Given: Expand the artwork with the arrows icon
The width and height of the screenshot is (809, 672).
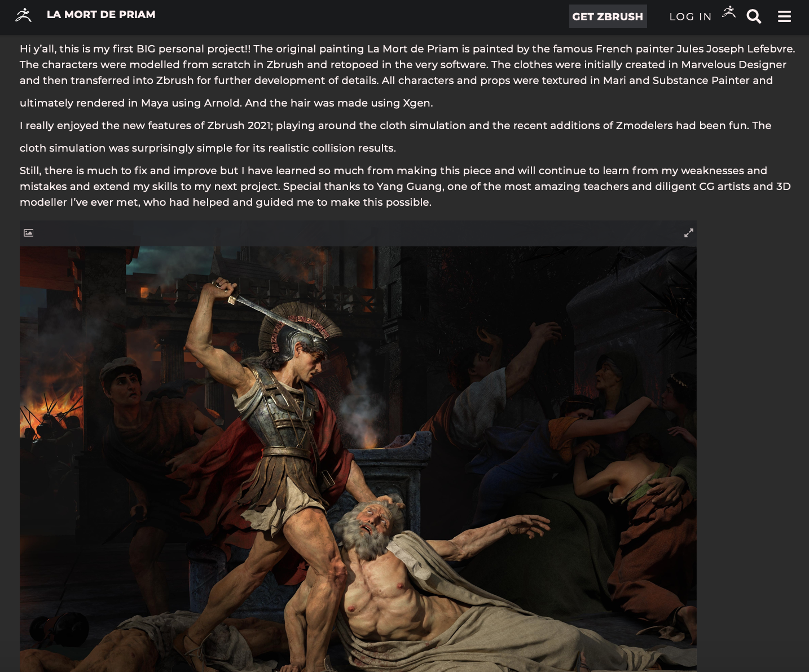Looking at the screenshot, I should 688,233.
